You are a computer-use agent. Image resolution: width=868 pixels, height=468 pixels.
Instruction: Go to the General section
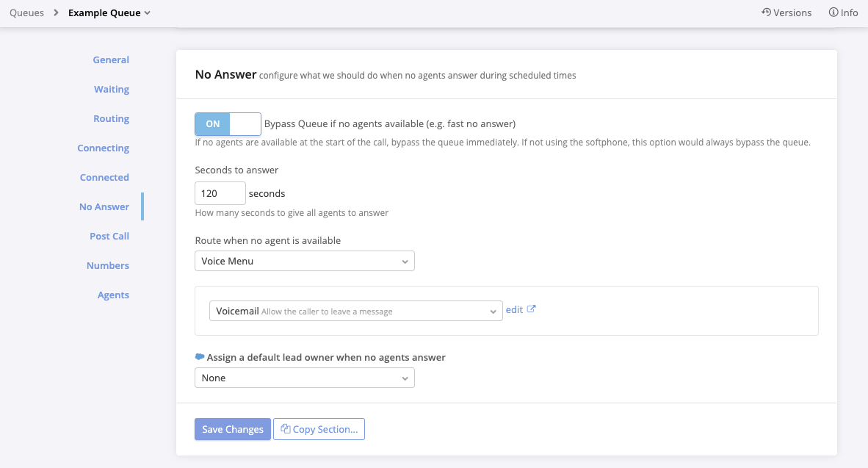pyautogui.click(x=111, y=60)
